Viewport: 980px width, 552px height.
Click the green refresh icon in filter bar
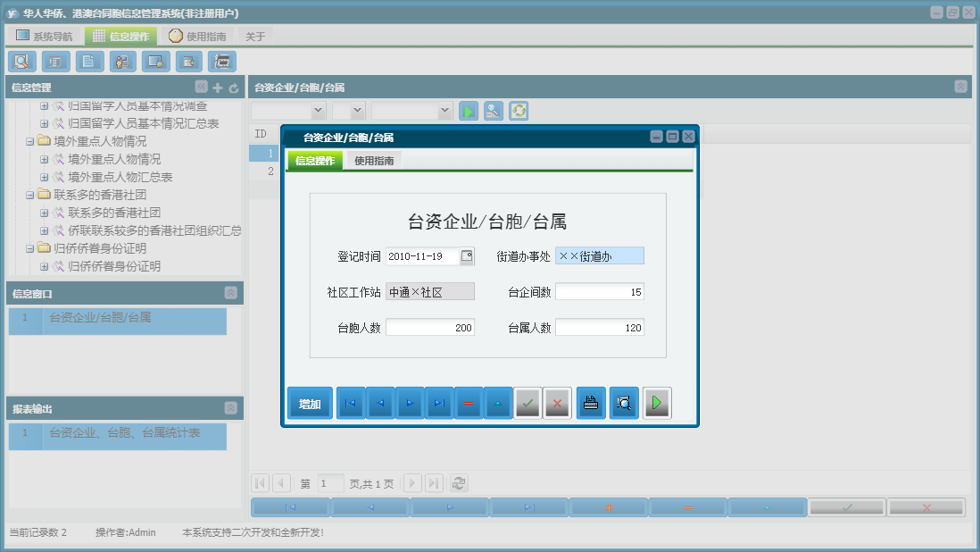point(519,112)
